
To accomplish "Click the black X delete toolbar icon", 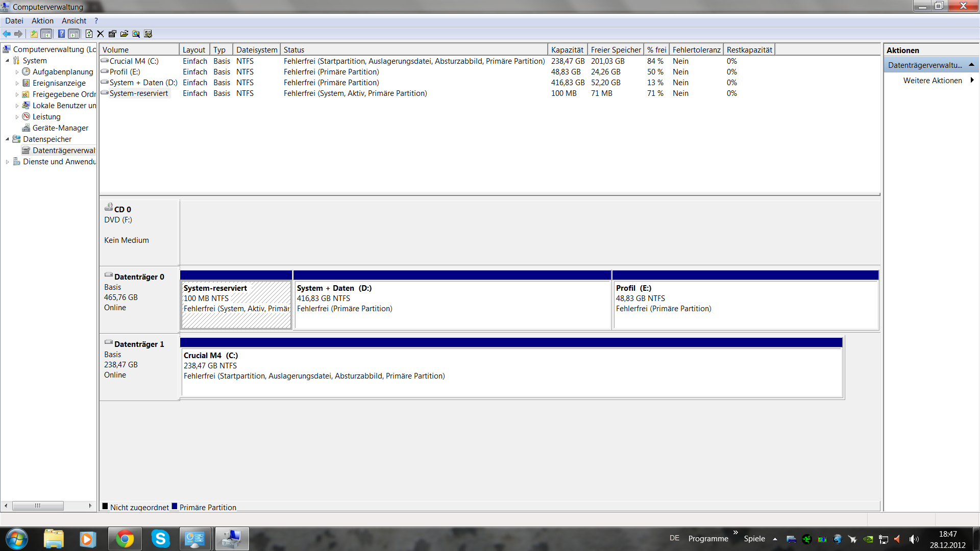I will pos(100,34).
